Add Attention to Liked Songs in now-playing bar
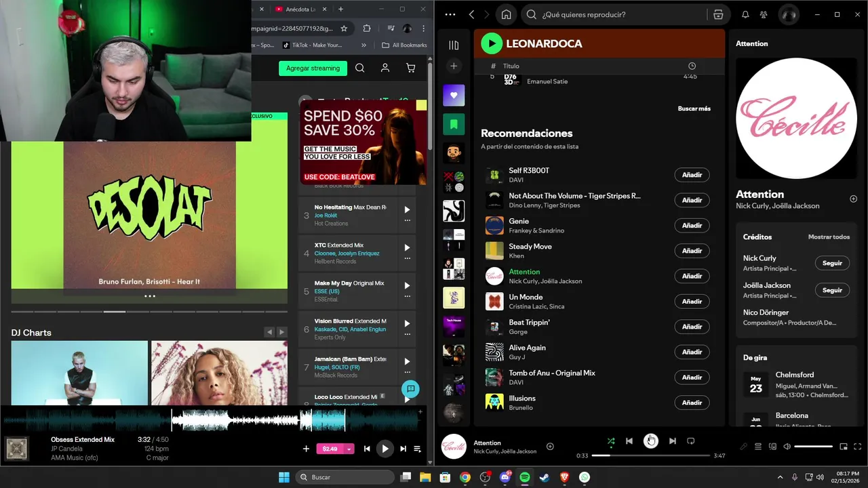This screenshot has height=488, width=868. [x=550, y=446]
